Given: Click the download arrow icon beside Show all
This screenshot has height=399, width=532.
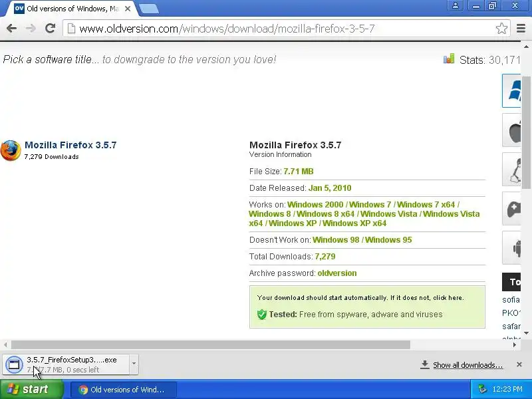Looking at the screenshot, I should tap(424, 364).
